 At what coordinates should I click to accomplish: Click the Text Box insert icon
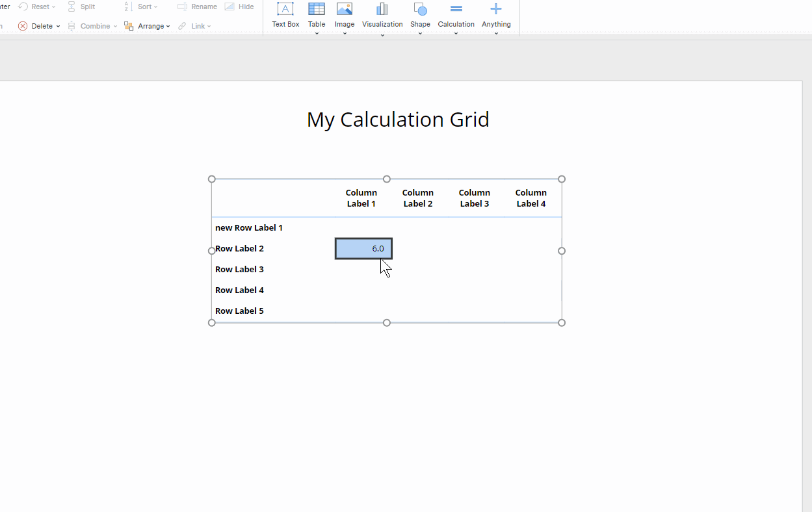(285, 9)
